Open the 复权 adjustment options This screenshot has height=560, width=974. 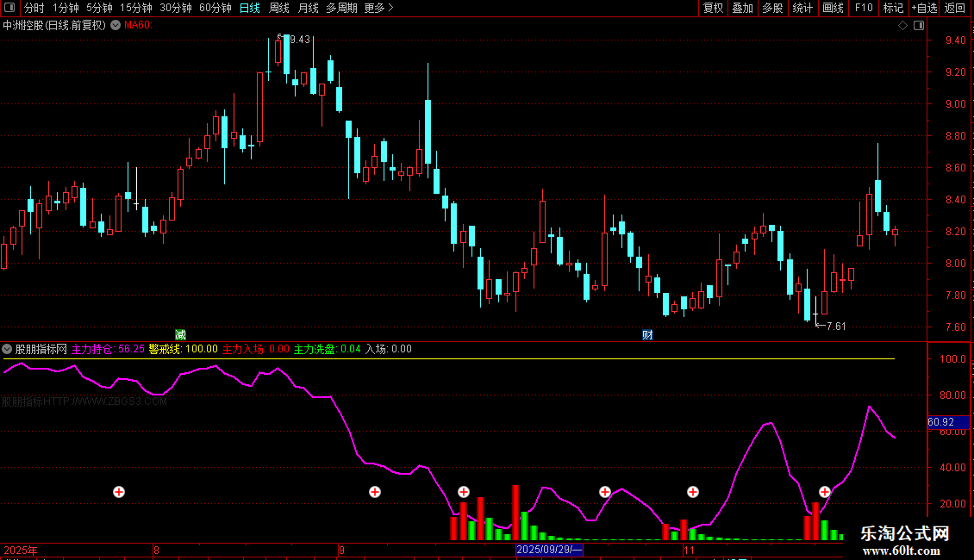713,8
